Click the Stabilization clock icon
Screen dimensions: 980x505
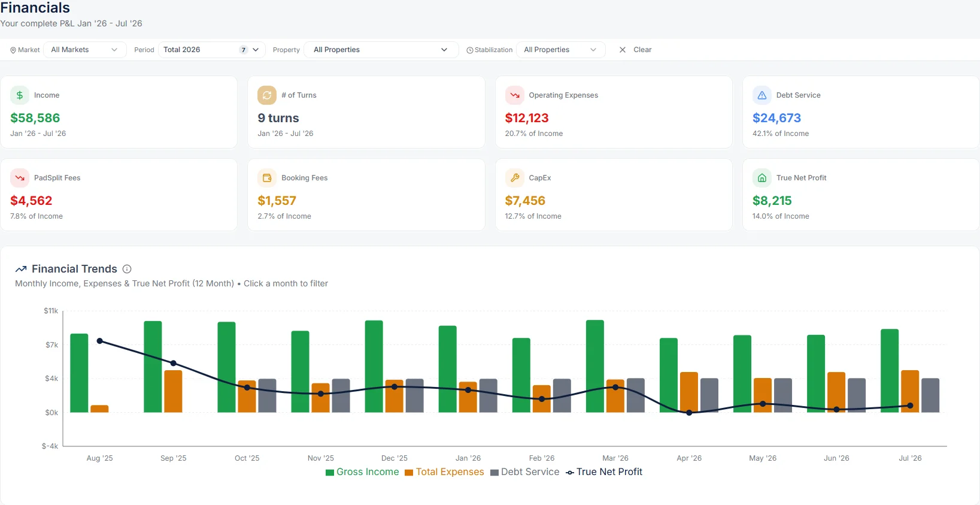470,50
